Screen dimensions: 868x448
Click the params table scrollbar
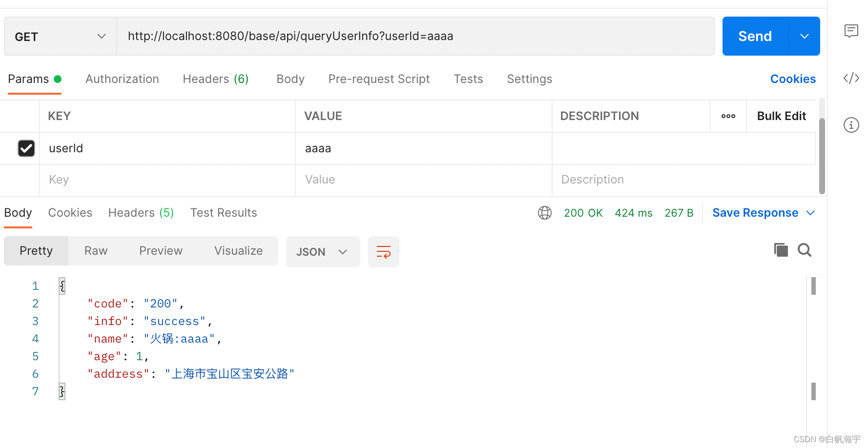click(x=822, y=156)
